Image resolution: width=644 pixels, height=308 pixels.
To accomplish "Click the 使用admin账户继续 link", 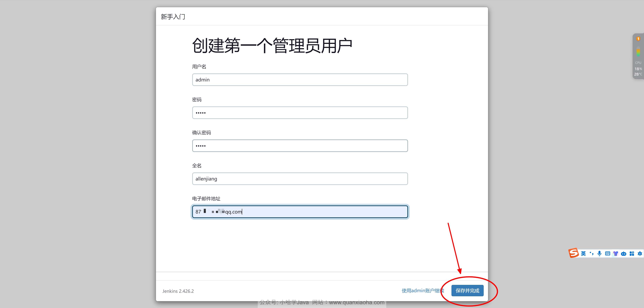I will click(x=423, y=291).
